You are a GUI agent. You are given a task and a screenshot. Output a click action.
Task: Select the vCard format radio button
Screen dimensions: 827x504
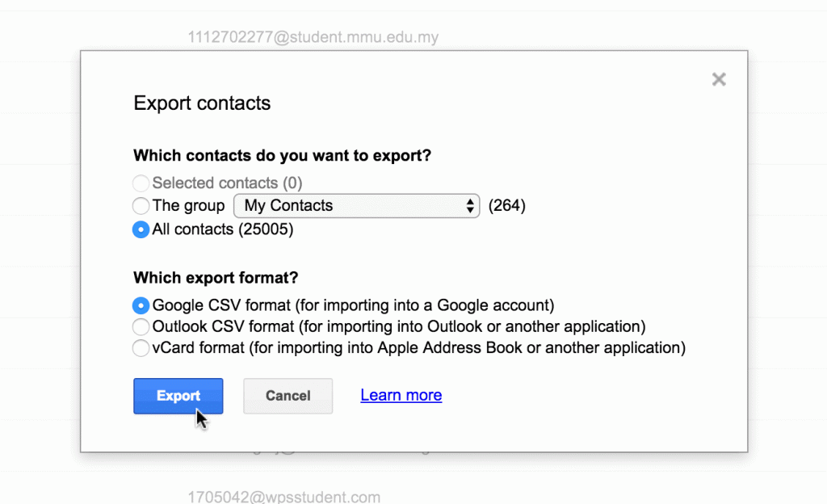[141, 348]
